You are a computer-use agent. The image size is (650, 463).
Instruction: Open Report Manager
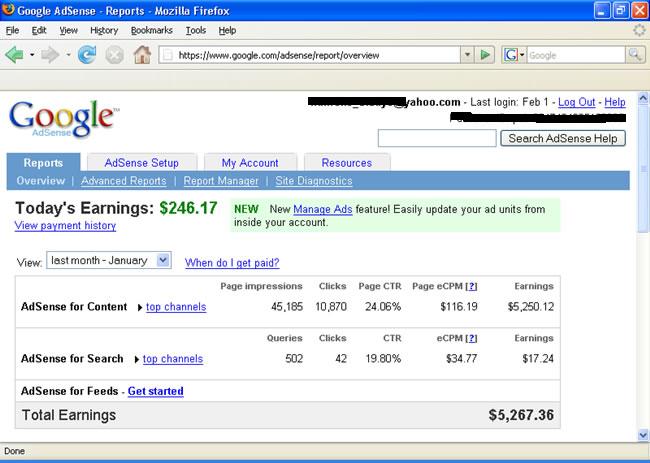(x=221, y=181)
